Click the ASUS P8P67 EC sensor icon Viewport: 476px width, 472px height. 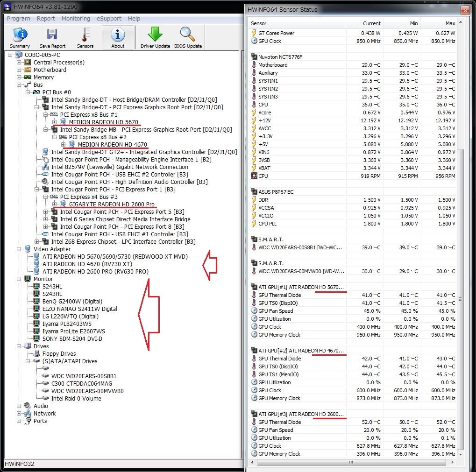point(254,192)
